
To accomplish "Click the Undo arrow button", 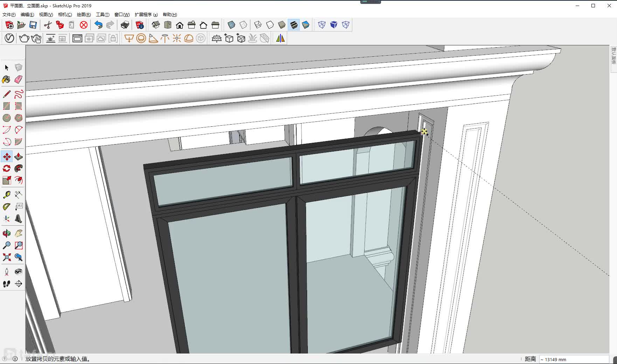I will click(x=98, y=25).
